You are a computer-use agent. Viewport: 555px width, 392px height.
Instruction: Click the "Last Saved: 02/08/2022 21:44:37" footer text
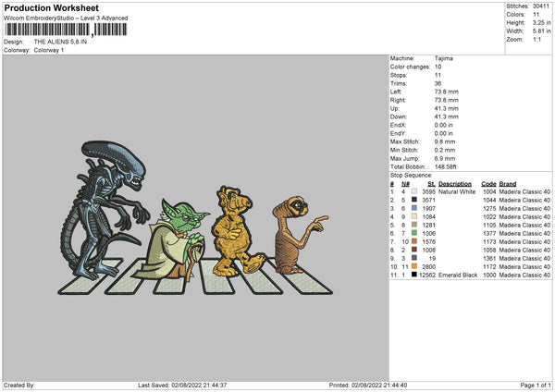(182, 386)
